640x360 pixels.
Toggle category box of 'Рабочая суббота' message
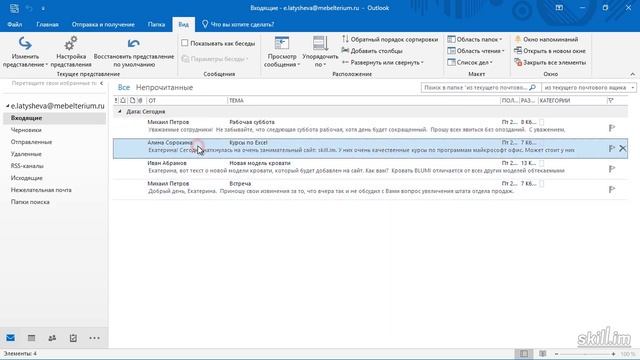pos(542,122)
